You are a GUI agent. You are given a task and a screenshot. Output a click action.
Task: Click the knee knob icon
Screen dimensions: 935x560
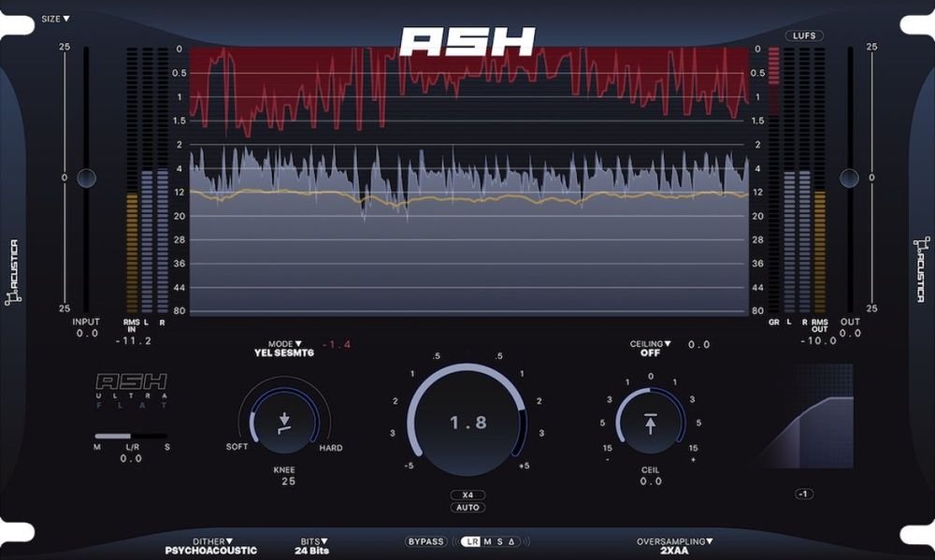coord(284,423)
